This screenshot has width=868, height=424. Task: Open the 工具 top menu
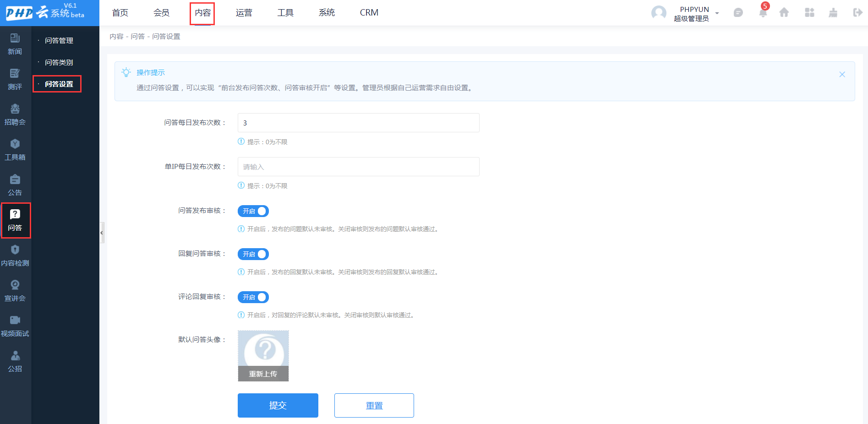(x=285, y=13)
